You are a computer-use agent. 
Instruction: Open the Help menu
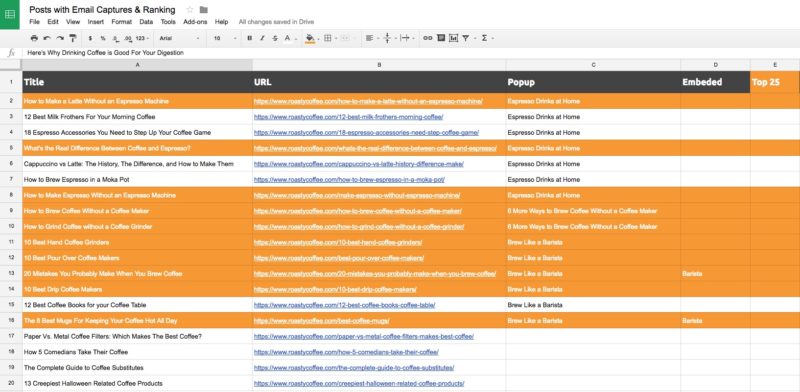pyautogui.click(x=221, y=22)
